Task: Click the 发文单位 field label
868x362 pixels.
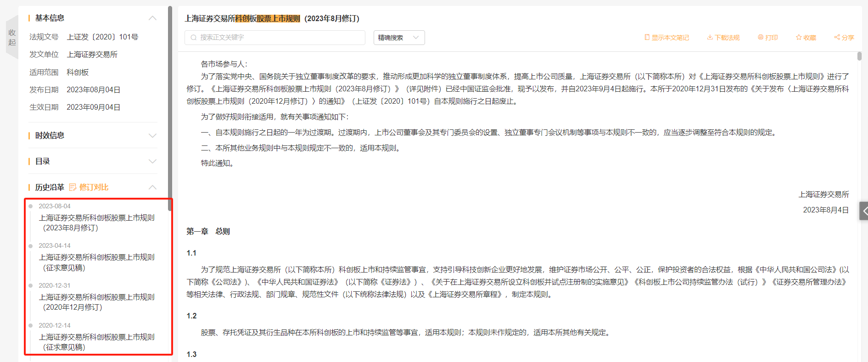Action: tap(44, 55)
